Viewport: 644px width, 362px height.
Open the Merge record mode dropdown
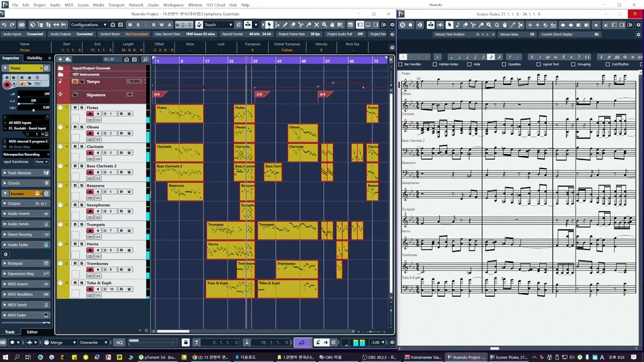(x=60, y=342)
